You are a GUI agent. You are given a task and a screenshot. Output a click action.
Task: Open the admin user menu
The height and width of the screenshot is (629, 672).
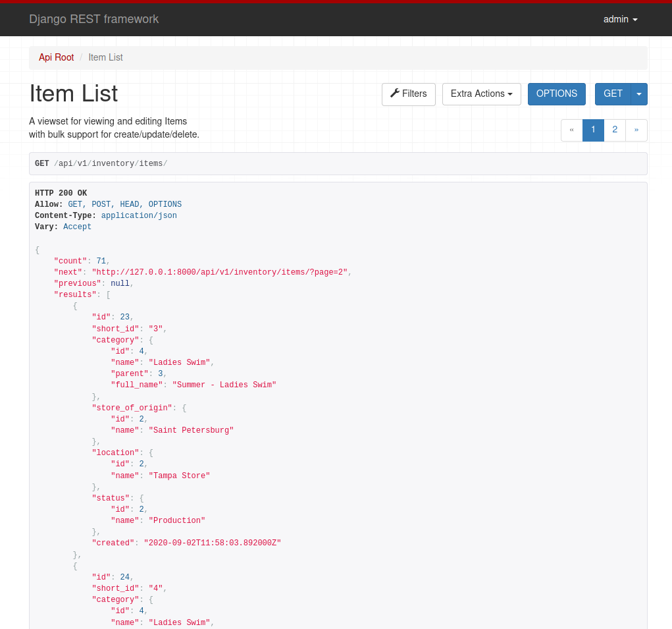[620, 19]
